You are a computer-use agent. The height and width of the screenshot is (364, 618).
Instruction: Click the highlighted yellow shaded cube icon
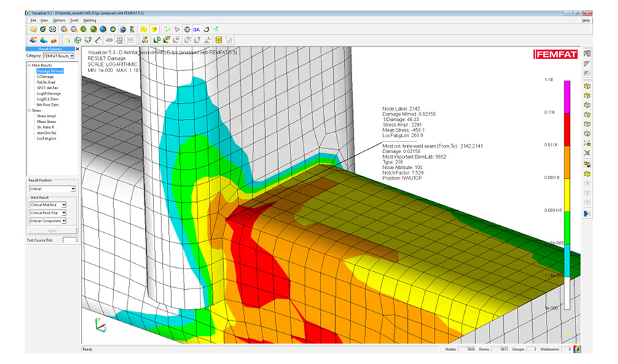154,29
